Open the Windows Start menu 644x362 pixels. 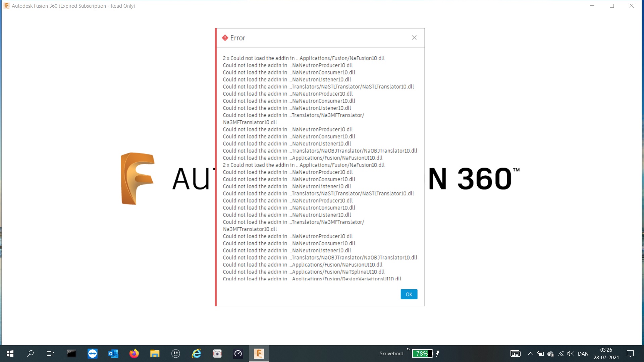coord(10,354)
